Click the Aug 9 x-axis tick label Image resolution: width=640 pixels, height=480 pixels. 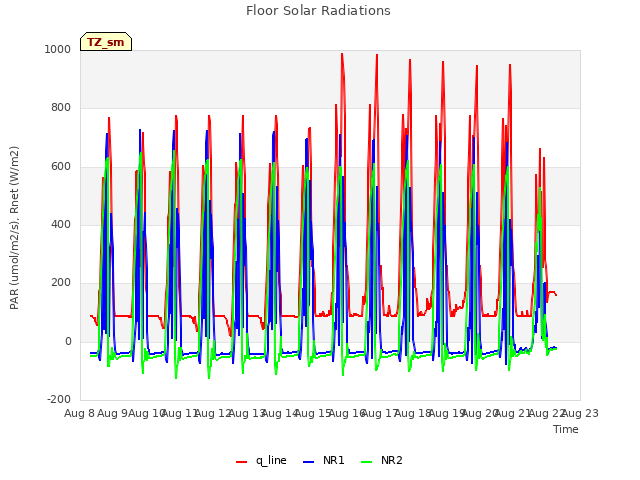[113, 413]
